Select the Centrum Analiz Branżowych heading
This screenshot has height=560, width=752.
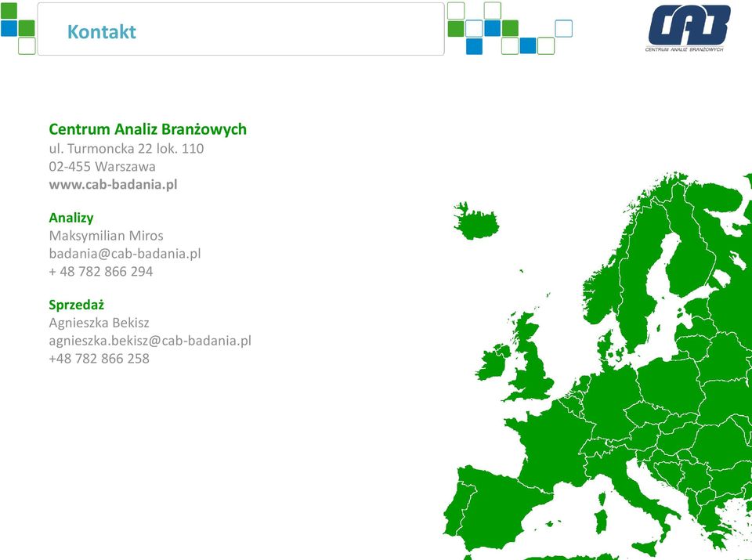point(148,129)
